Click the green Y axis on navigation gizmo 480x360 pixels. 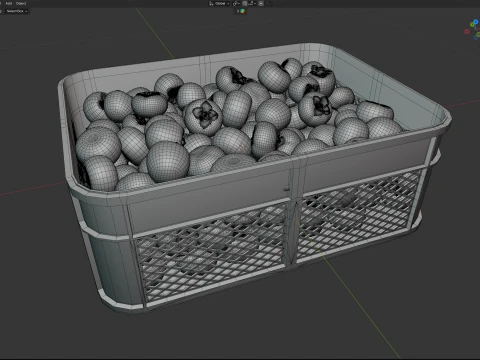(x=472, y=25)
